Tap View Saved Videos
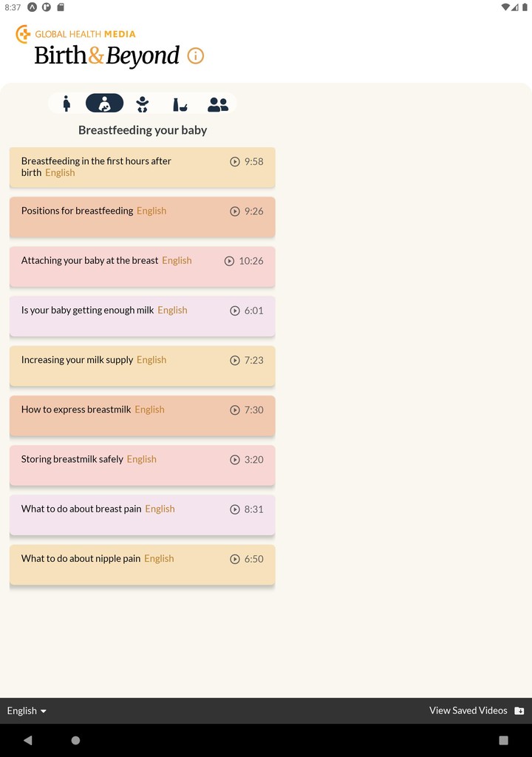Image resolution: width=532 pixels, height=757 pixels. (468, 710)
